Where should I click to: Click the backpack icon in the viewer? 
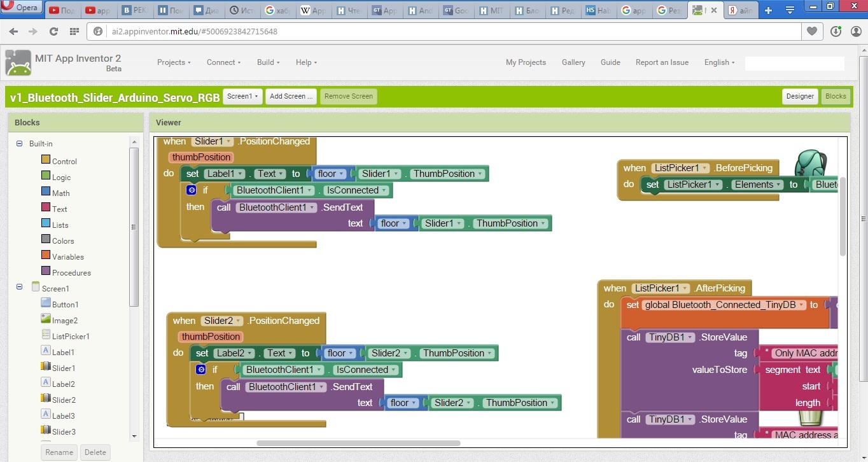pos(810,164)
